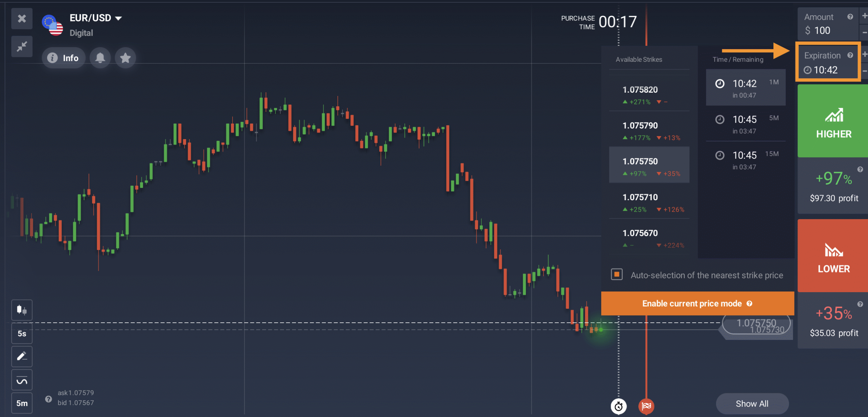Screen dimensions: 868x417
Task: Click the purchase deadline stopwatch marker
Action: coord(618,406)
